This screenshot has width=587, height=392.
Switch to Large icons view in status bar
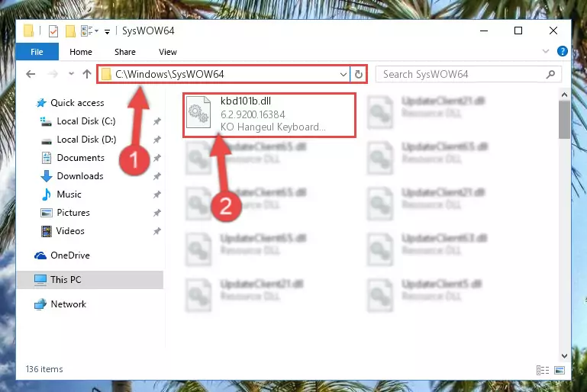(560, 371)
